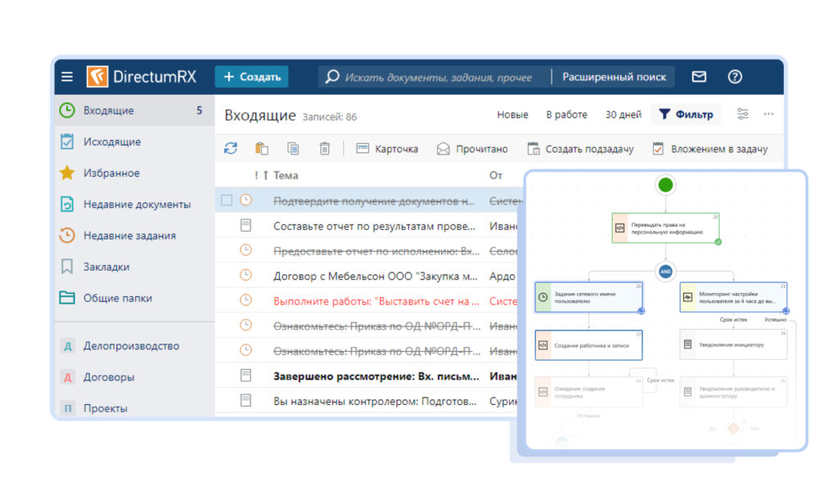Open the envelope messages icon

pos(699,76)
